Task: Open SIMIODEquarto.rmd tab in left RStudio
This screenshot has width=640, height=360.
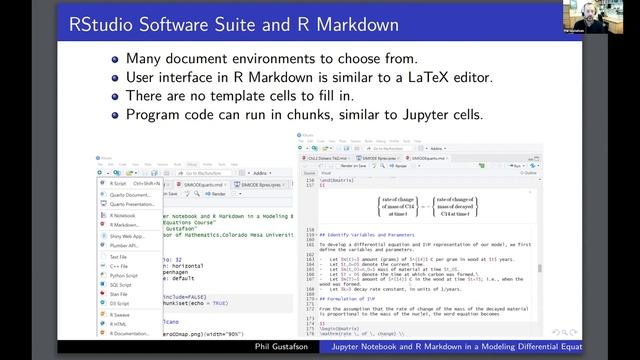Action: [x=202, y=185]
